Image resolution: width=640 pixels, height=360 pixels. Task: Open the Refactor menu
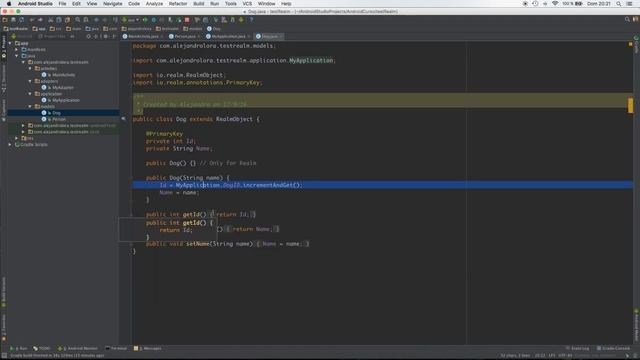[x=178, y=4]
